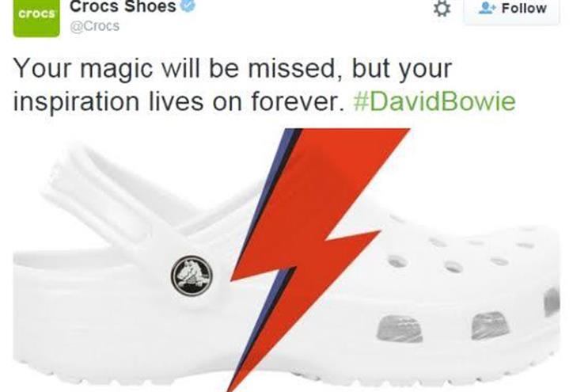This screenshot has width=588, height=392.
Task: Click the round crocodile logo rivet
Action: point(192,276)
